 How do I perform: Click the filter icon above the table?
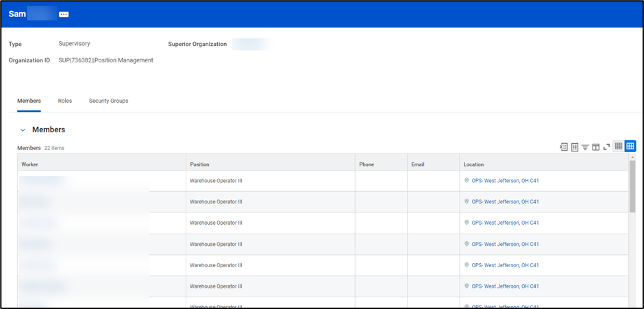point(585,147)
